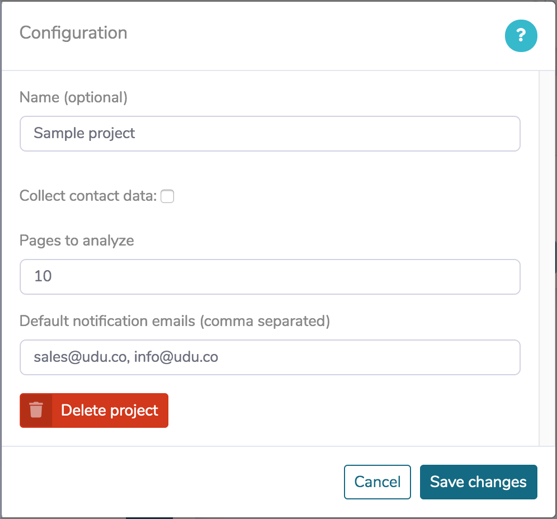Click the 'Pages to analyze' label
The image size is (557, 519).
77,240
